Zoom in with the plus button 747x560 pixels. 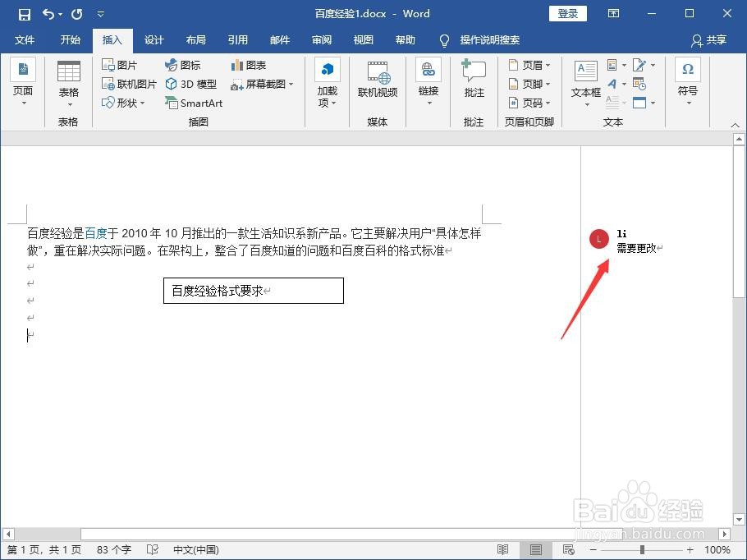[x=690, y=549]
